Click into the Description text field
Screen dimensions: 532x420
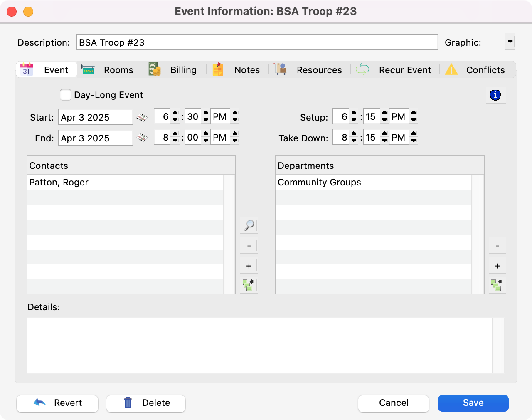257,42
